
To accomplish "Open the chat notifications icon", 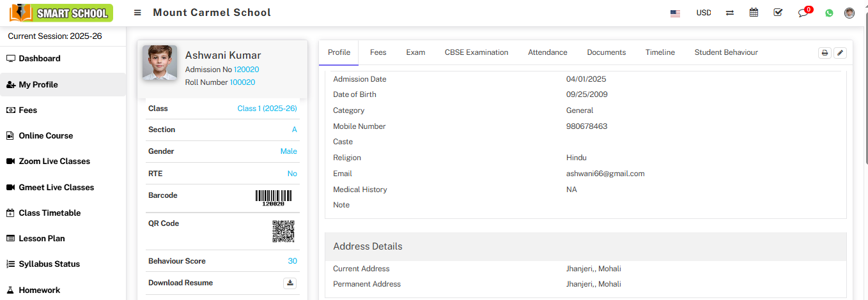I will tap(804, 12).
